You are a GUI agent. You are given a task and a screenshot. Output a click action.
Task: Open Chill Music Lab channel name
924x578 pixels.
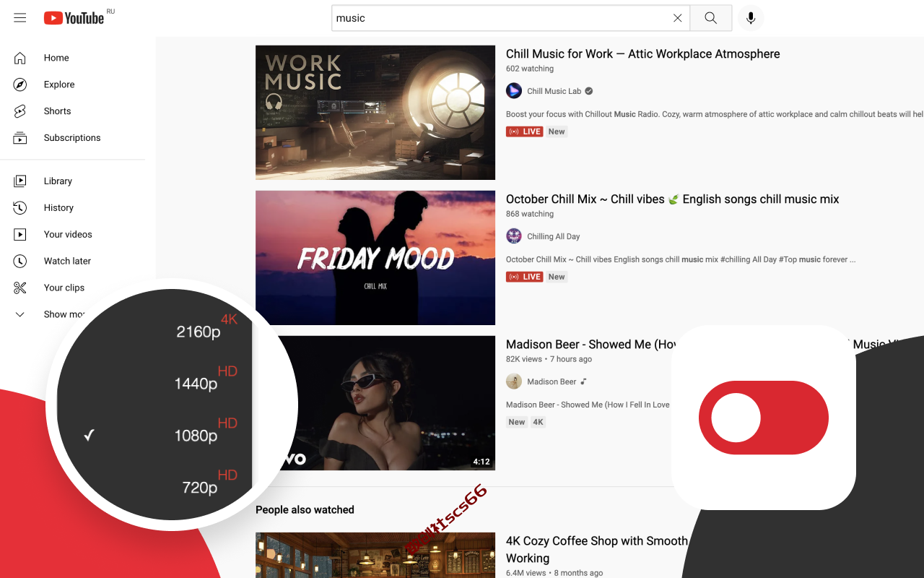(x=554, y=91)
